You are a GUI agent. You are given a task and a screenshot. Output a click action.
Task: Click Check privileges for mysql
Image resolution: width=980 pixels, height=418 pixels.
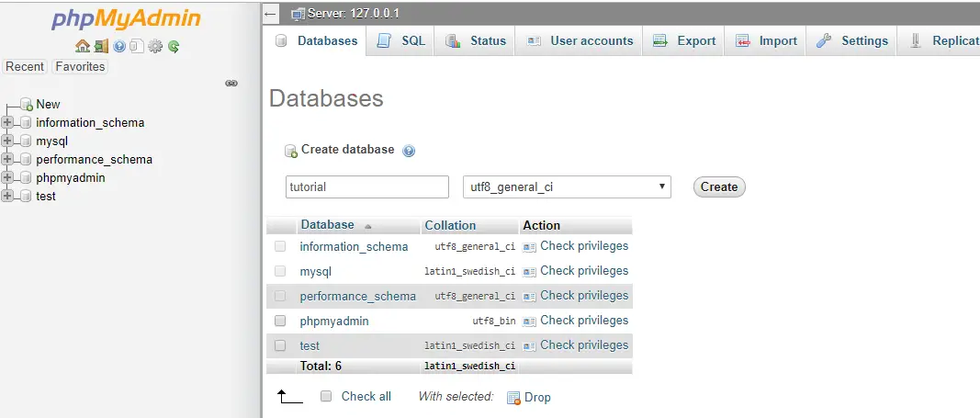coord(584,271)
